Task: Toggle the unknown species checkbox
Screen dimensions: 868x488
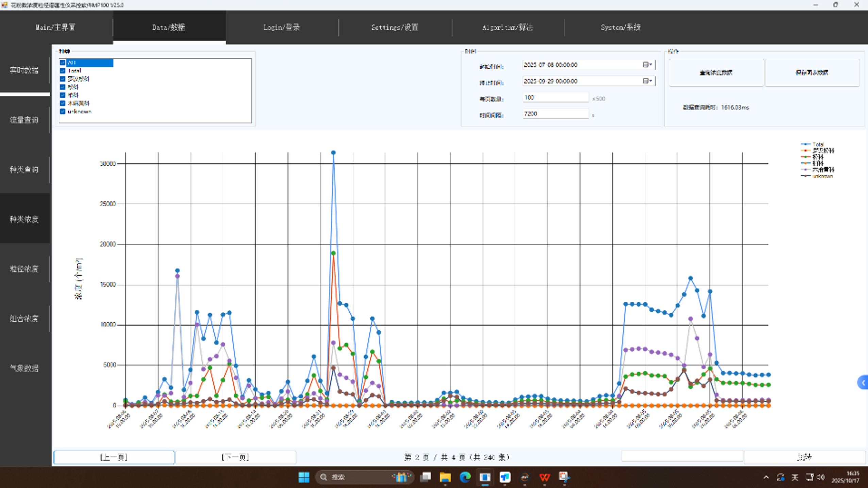Action: (x=63, y=111)
